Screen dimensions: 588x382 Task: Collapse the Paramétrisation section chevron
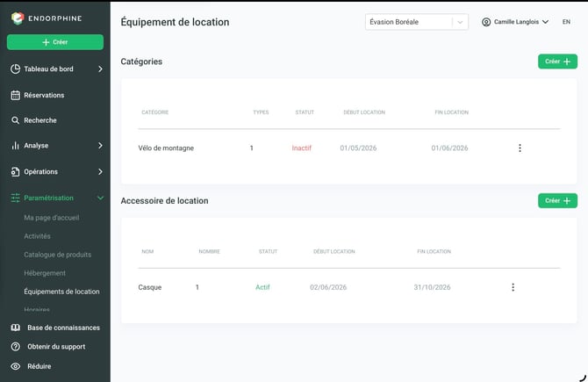click(x=100, y=198)
